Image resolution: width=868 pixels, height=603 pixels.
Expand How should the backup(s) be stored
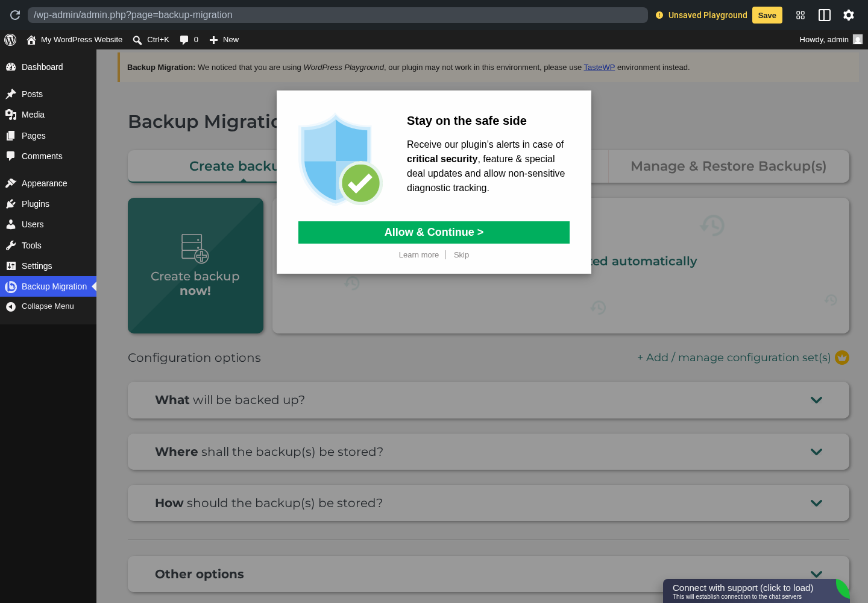[x=488, y=503]
